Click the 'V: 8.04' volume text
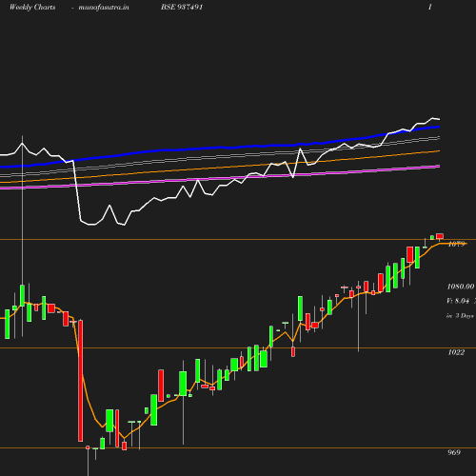476x476 pixels. coord(458,301)
